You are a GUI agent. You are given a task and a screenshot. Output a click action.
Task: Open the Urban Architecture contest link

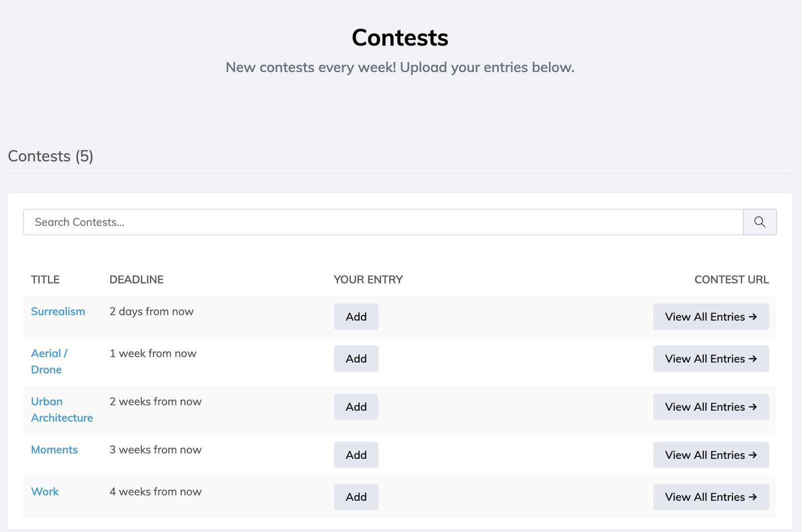[62, 410]
